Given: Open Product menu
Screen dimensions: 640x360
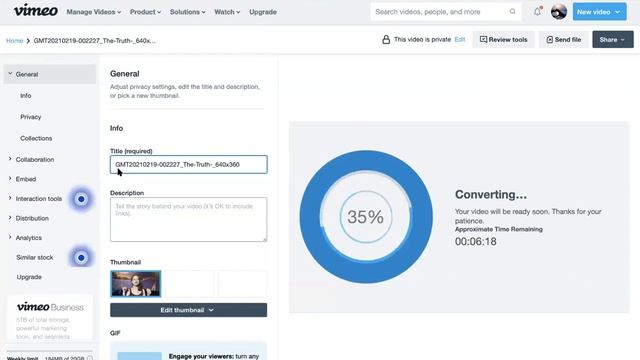Looking at the screenshot, I should click(x=145, y=12).
